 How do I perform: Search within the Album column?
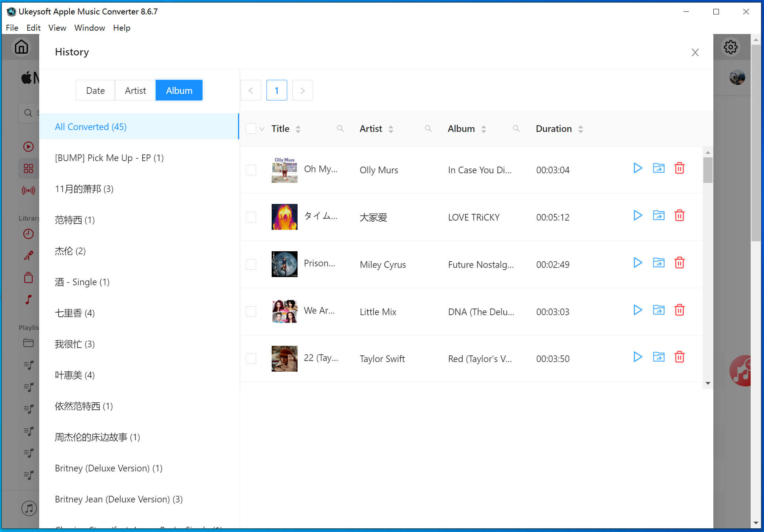[516, 129]
